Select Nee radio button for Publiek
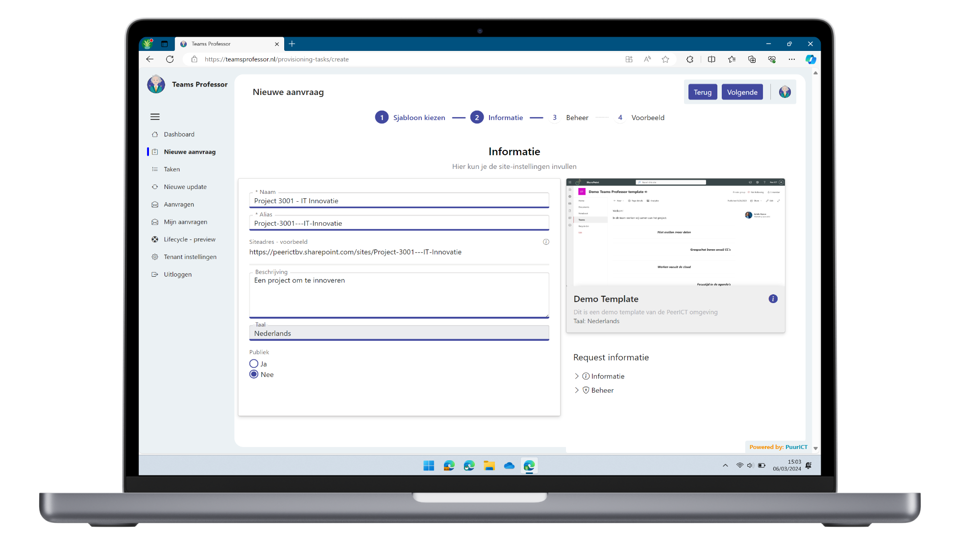Viewport: 980px width, 542px height. (254, 374)
